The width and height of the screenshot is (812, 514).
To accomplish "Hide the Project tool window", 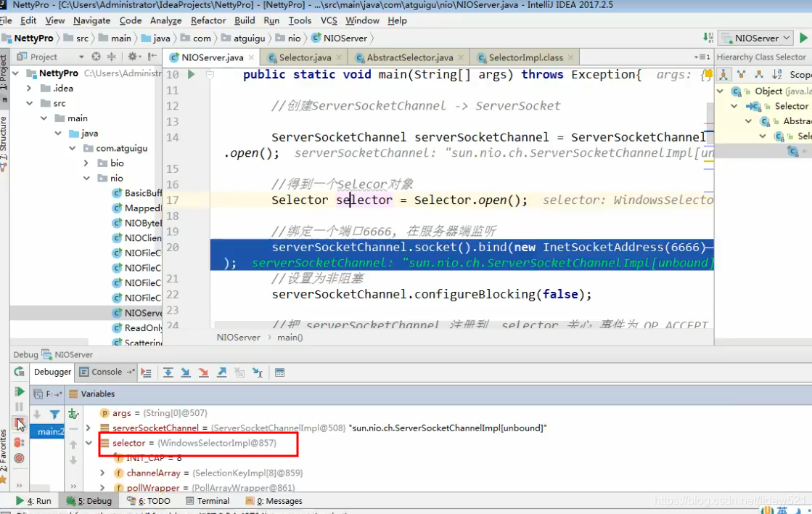I will tap(152, 57).
